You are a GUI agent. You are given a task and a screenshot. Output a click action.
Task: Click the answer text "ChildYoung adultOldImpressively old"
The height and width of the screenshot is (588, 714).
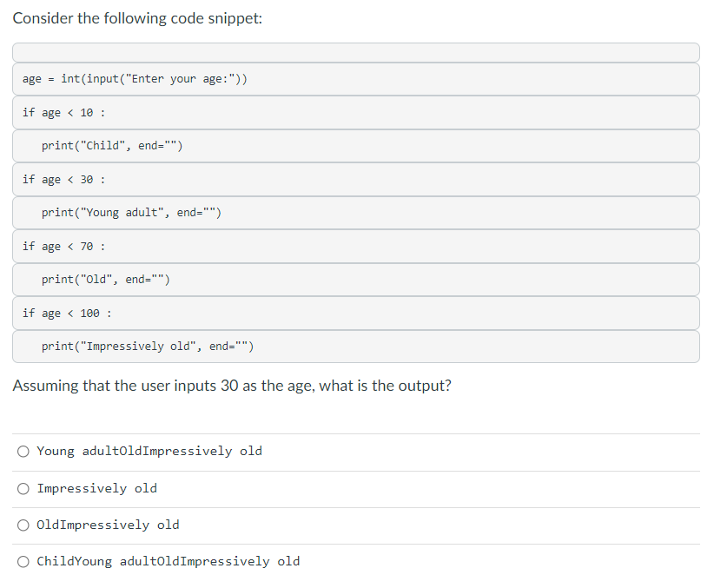point(168,561)
